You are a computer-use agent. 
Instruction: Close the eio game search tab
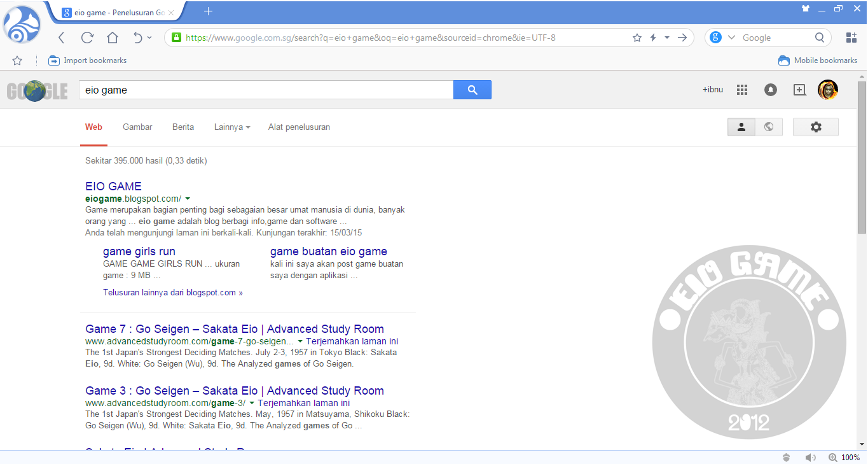[x=170, y=12]
